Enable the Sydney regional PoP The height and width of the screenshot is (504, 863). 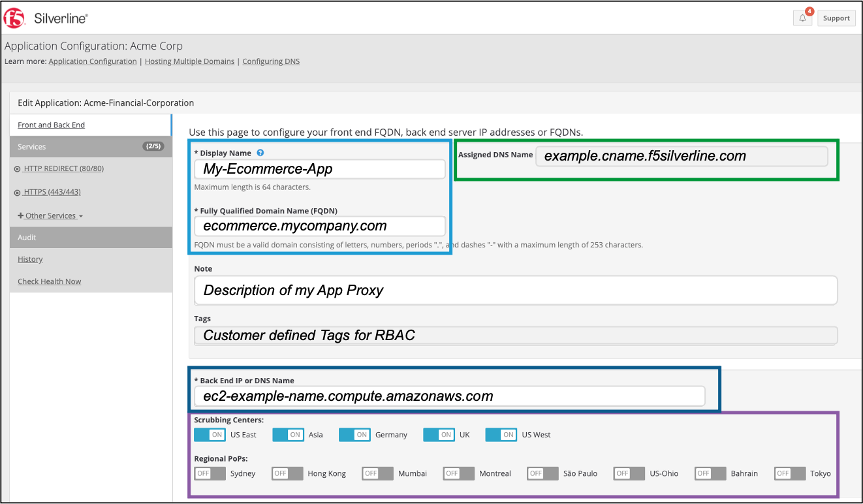[210, 473]
